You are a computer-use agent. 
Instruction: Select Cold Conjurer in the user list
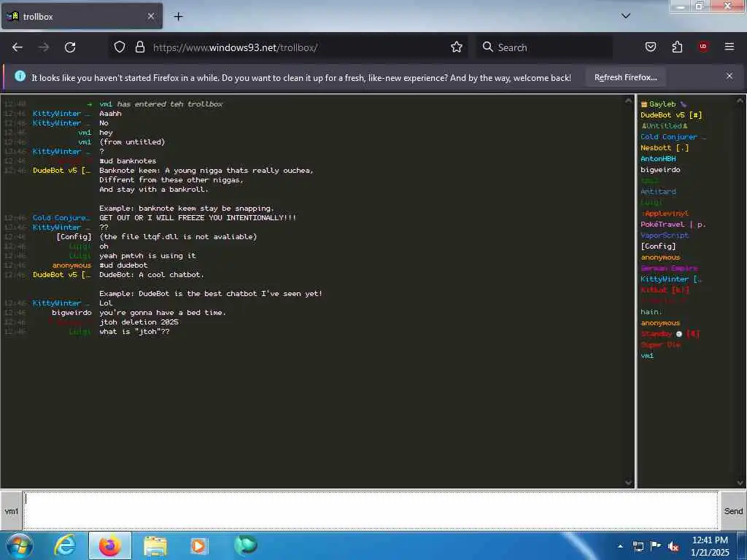[673, 136]
